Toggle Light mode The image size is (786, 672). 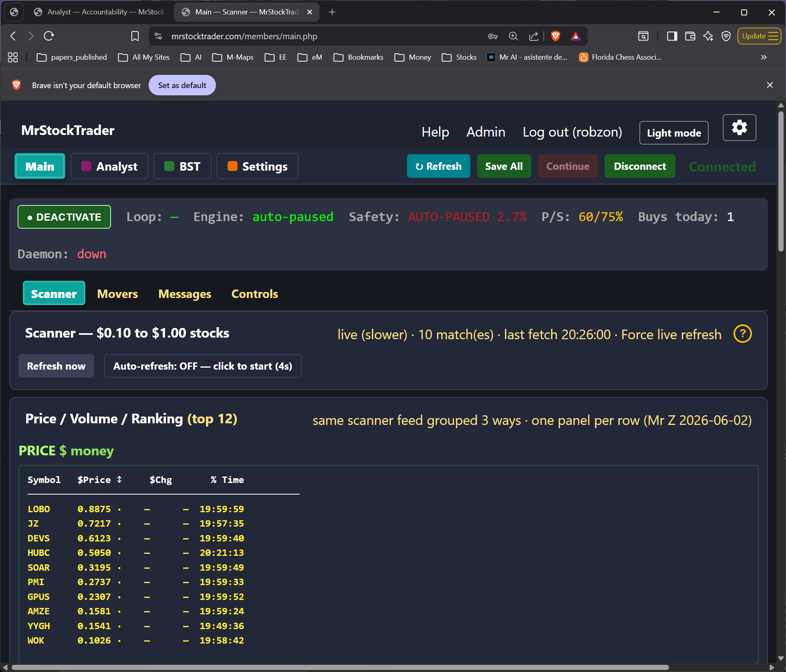coord(674,133)
